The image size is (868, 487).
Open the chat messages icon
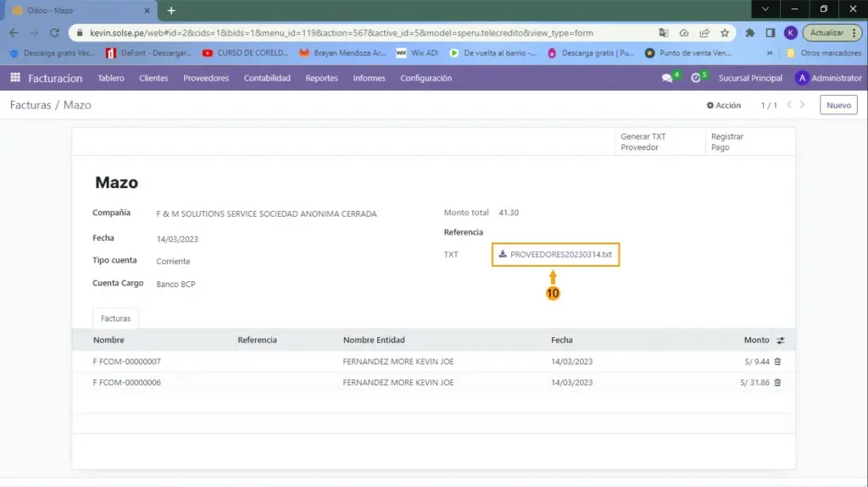tap(667, 78)
